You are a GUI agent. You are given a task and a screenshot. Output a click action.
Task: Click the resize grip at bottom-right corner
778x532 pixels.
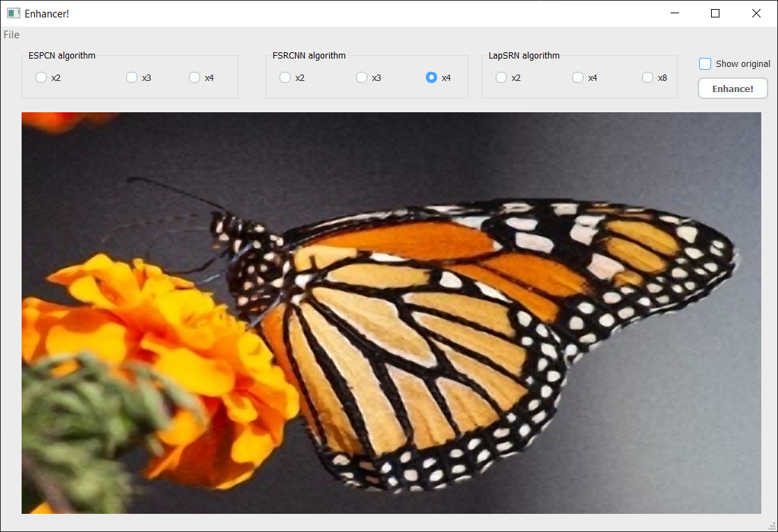pyautogui.click(x=772, y=527)
